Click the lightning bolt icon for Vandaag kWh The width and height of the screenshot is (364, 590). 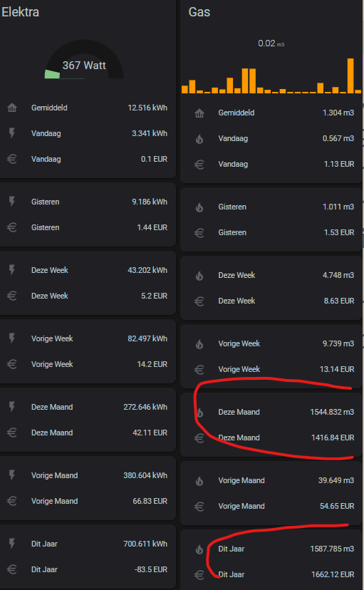click(x=12, y=133)
